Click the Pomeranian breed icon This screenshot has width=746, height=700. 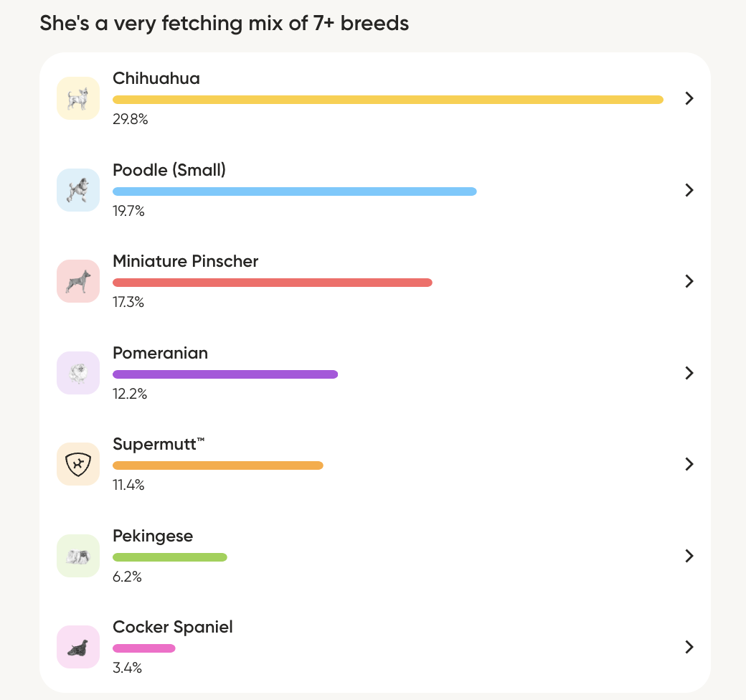click(77, 373)
